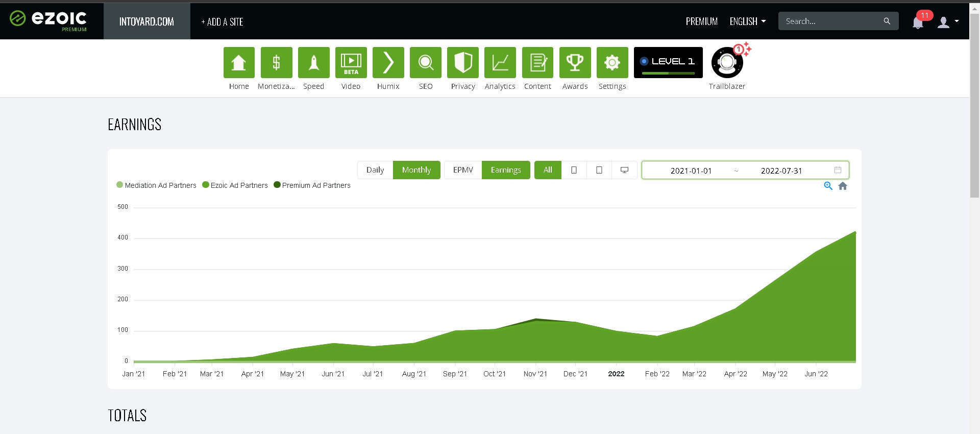The height and width of the screenshot is (434, 980).
Task: Click + Add a Site
Action: point(222,22)
